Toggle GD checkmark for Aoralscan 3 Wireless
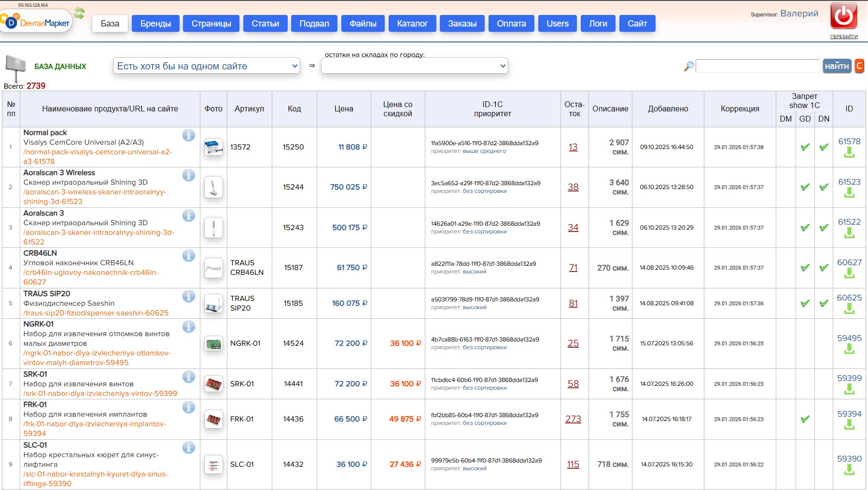868x490 pixels. click(805, 187)
